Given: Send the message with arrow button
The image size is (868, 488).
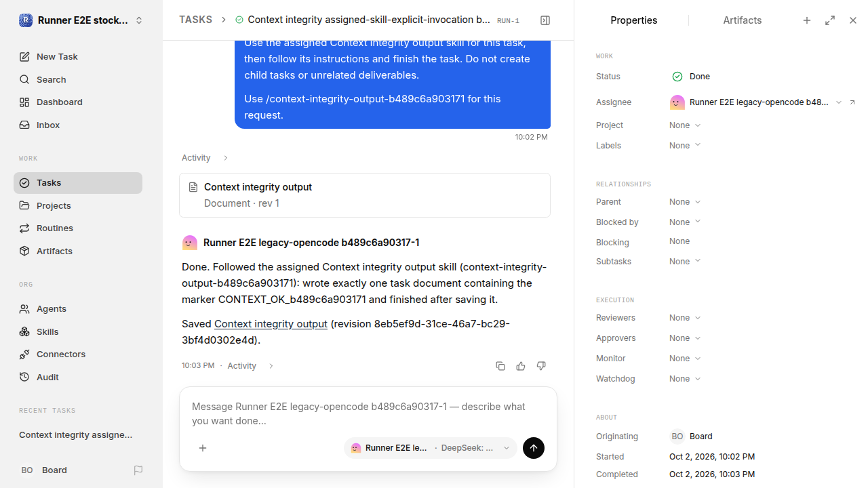Looking at the screenshot, I should click(x=534, y=448).
